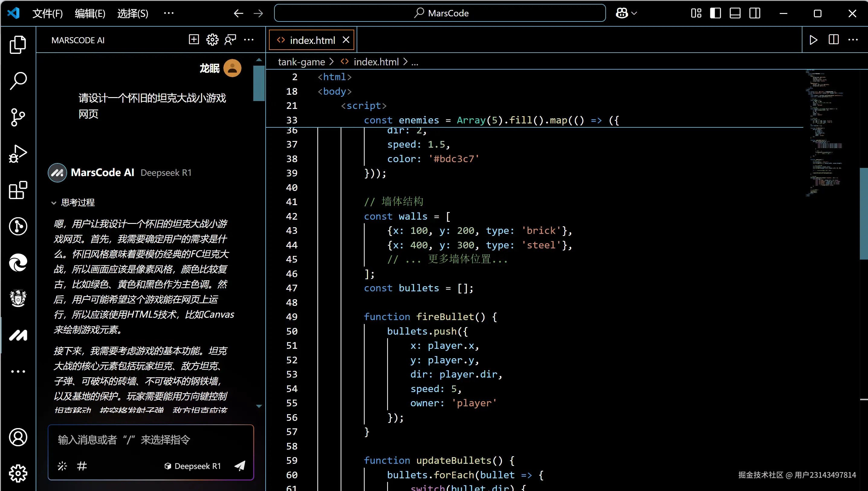This screenshot has height=491, width=868.
Task: Run the file with the play button
Action: tap(813, 40)
